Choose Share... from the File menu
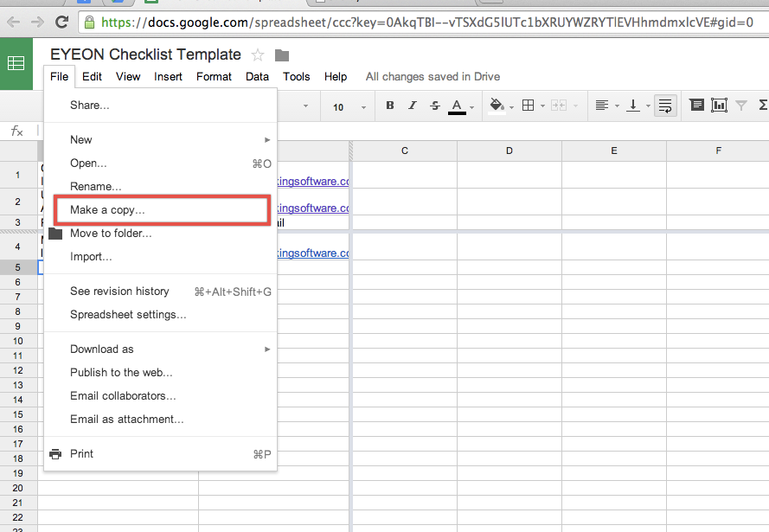The width and height of the screenshot is (769, 532). pos(160,106)
